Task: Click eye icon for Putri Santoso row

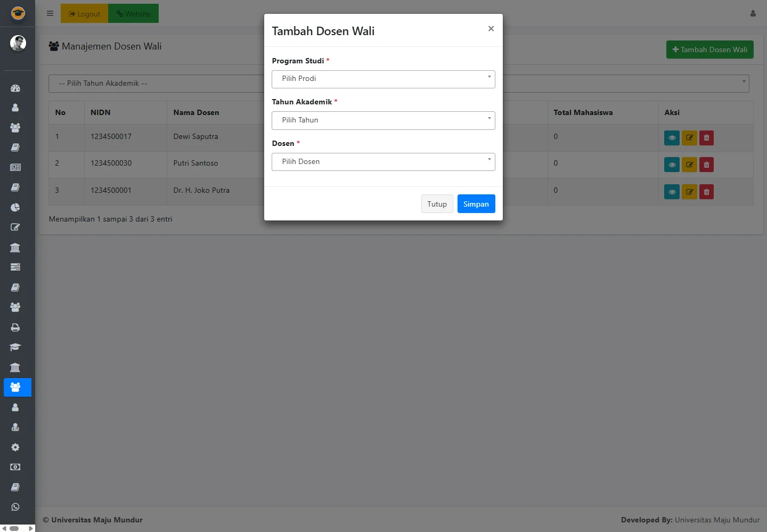Action: coord(672,165)
